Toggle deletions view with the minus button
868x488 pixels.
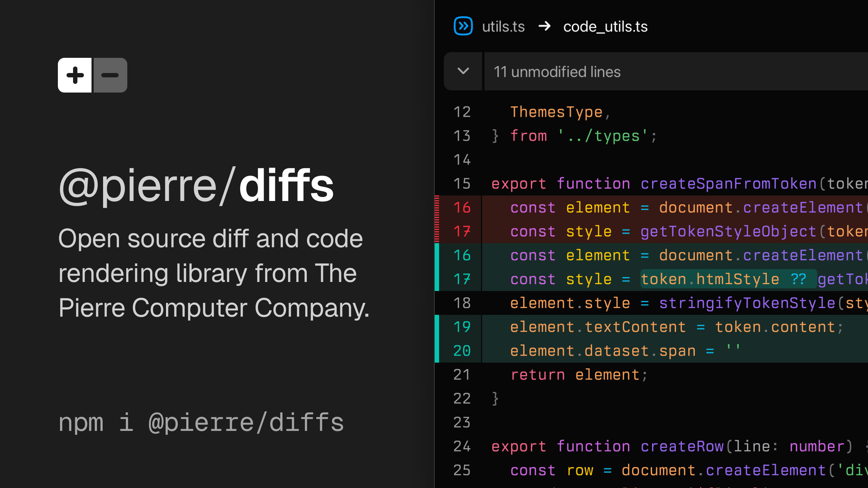[110, 75]
